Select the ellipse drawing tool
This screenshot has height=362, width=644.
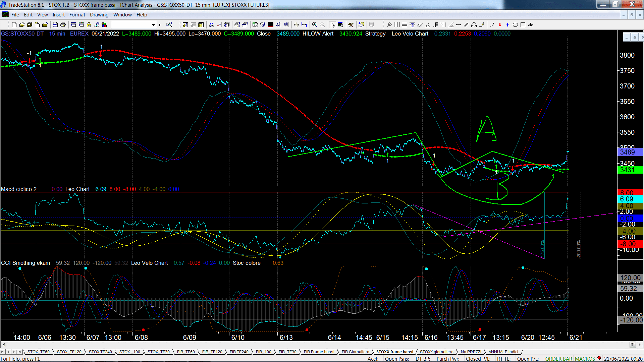coord(515,25)
